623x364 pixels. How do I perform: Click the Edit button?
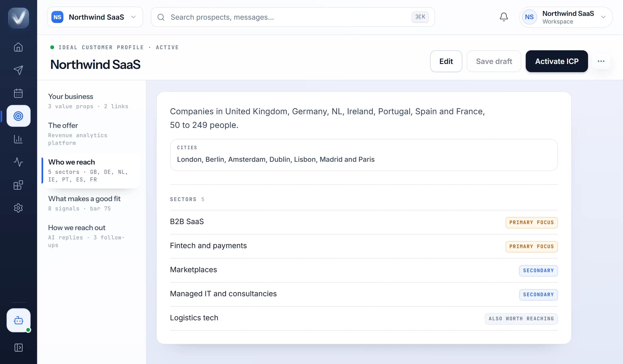pyautogui.click(x=446, y=61)
